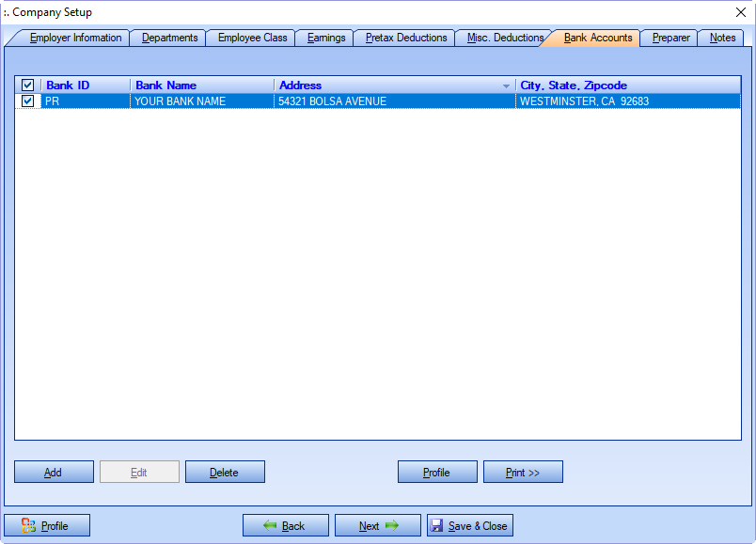
Task: Expand the Print >> options button
Action: pyautogui.click(x=523, y=472)
